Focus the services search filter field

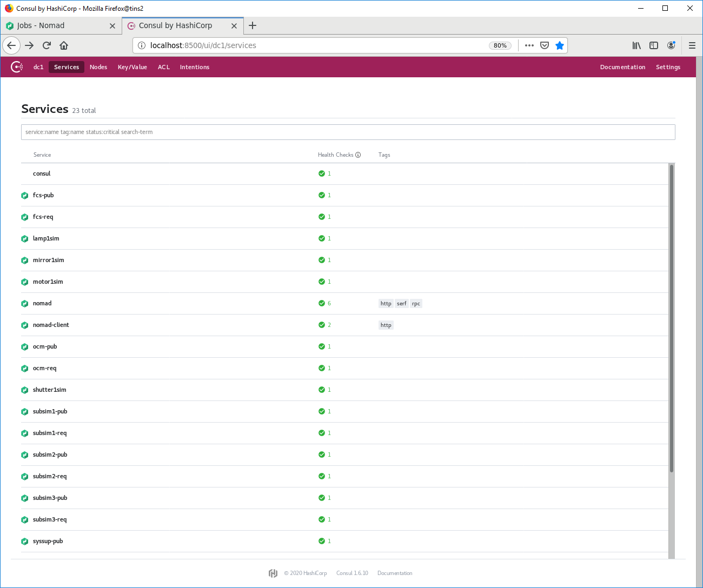(348, 132)
